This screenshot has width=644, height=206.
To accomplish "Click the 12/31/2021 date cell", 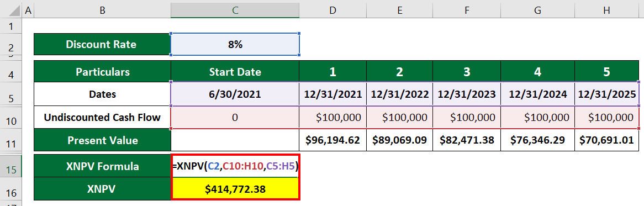I will coord(333,94).
